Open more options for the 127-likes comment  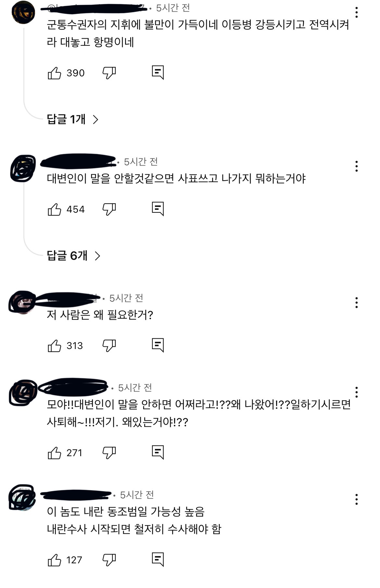(357, 499)
